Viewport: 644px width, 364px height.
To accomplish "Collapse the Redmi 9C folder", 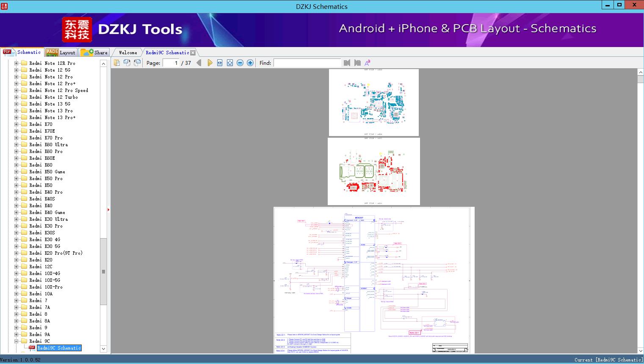I will click(16, 341).
